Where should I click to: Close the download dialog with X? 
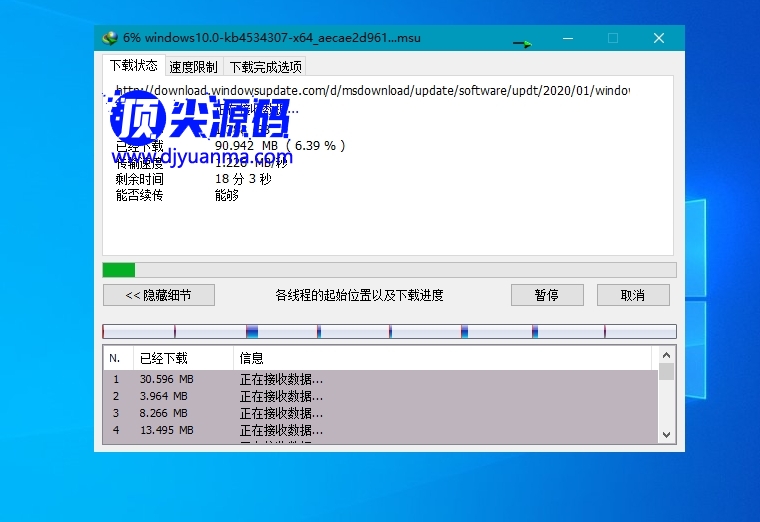tap(659, 38)
